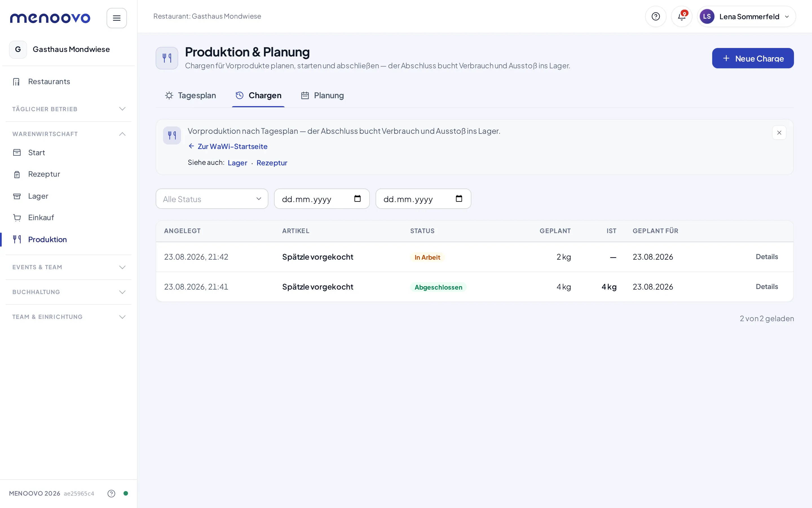
Task: Click the Produktion cutlery icon in sidebar
Action: (17, 239)
